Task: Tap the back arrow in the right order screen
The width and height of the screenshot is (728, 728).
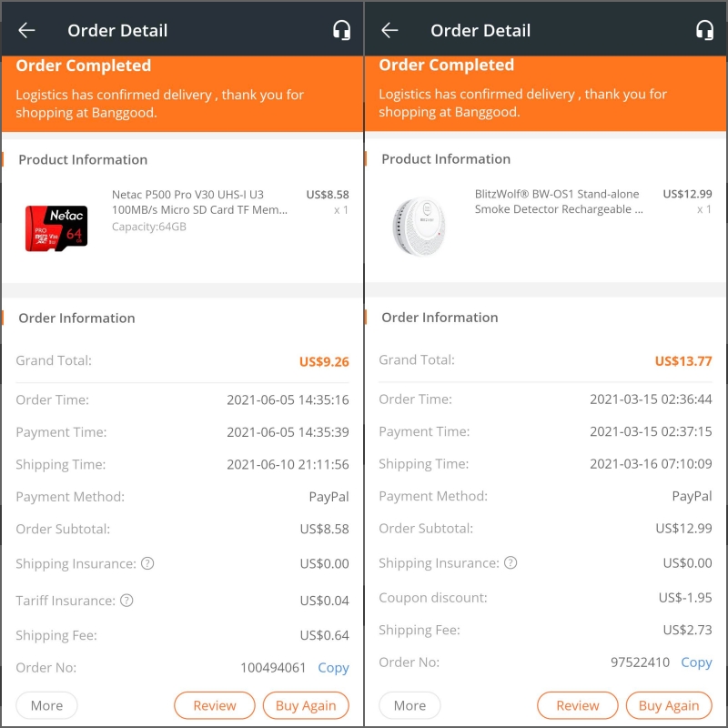Action: [x=389, y=31]
